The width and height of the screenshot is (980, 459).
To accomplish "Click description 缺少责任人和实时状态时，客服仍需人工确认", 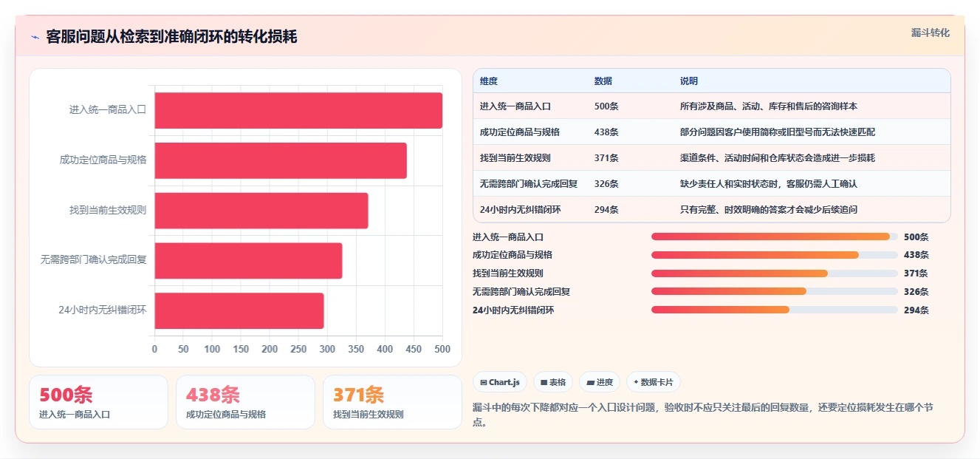I will (x=768, y=184).
